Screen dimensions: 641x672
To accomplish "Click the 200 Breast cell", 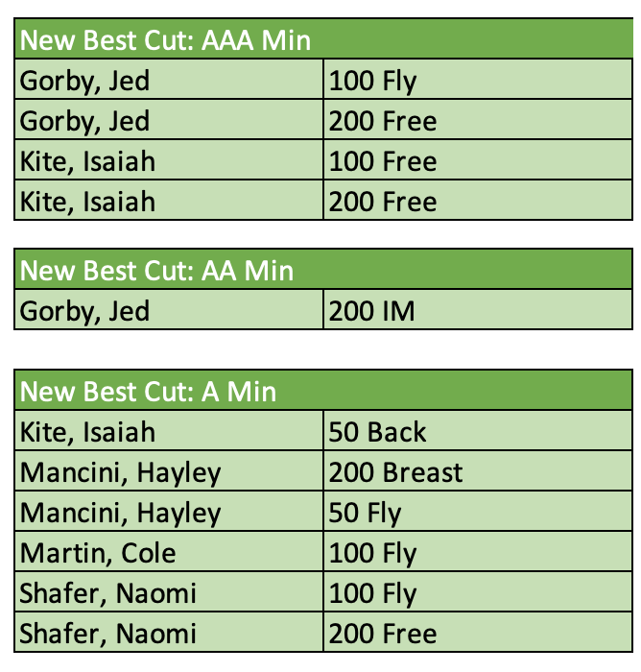I will [395, 472].
